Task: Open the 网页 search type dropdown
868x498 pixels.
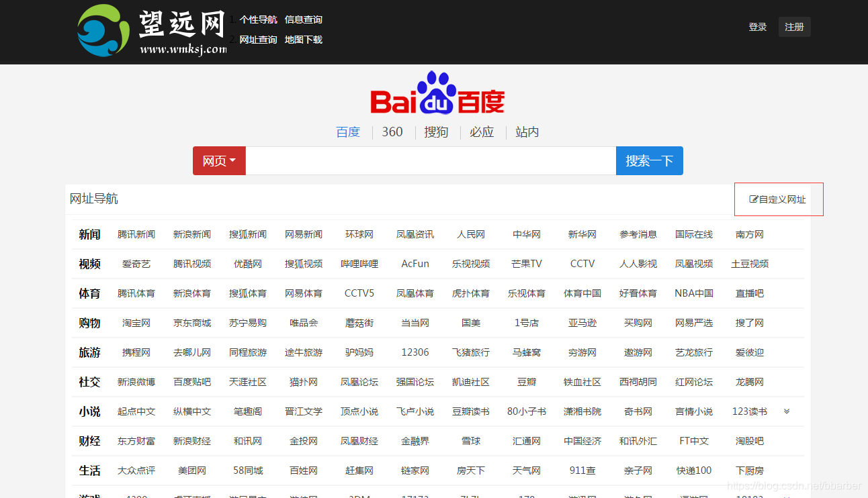Action: click(x=219, y=161)
